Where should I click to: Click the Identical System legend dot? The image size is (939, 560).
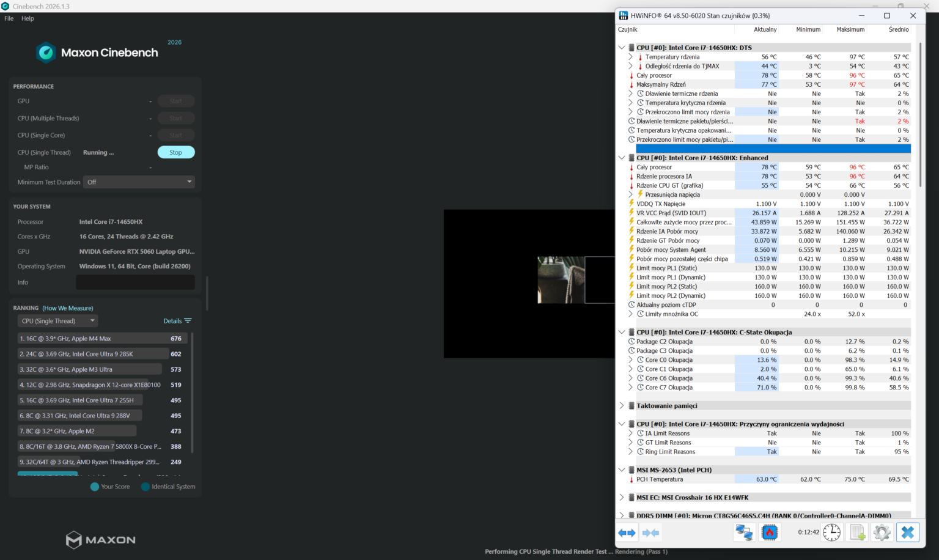point(145,487)
